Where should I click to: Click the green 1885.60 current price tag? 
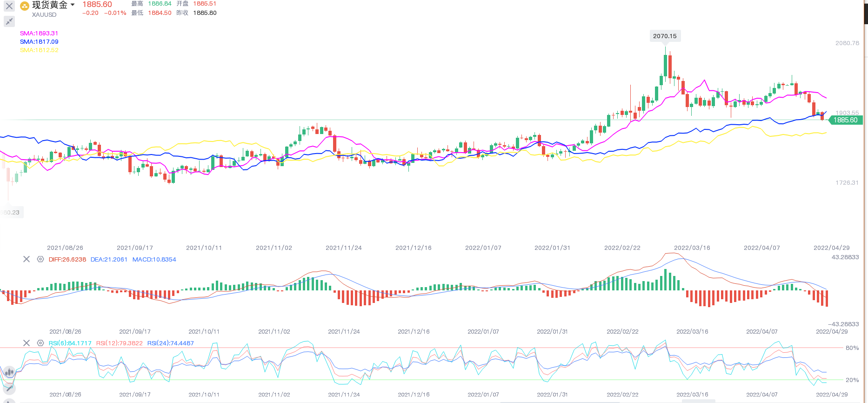845,120
